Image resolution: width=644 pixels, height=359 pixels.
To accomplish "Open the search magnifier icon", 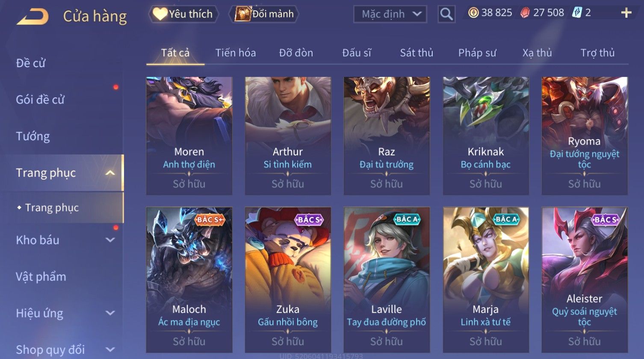I will click(x=446, y=14).
